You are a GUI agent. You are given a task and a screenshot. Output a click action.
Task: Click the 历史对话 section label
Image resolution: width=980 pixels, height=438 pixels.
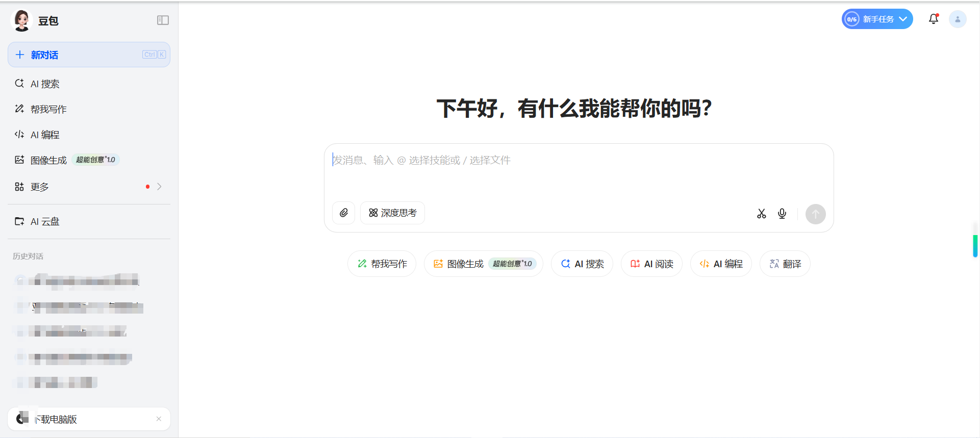28,256
